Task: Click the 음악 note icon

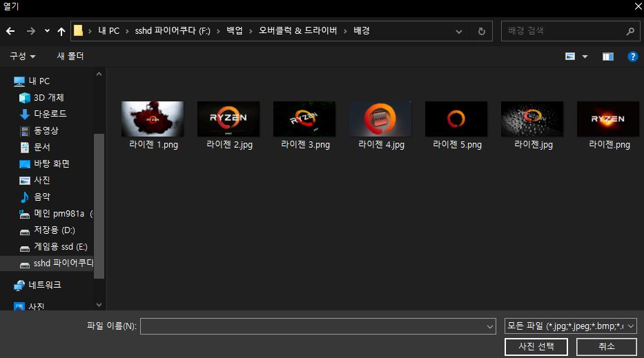Action: click(25, 197)
